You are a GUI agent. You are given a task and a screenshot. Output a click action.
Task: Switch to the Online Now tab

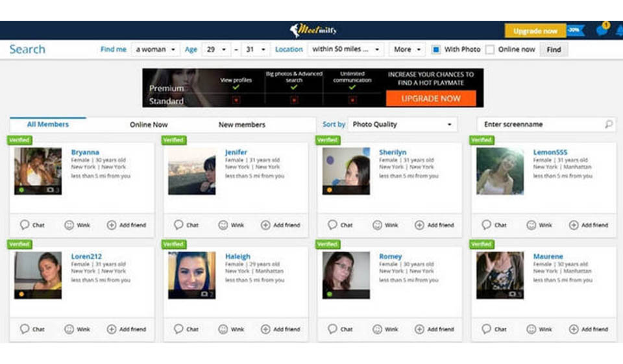[149, 125]
